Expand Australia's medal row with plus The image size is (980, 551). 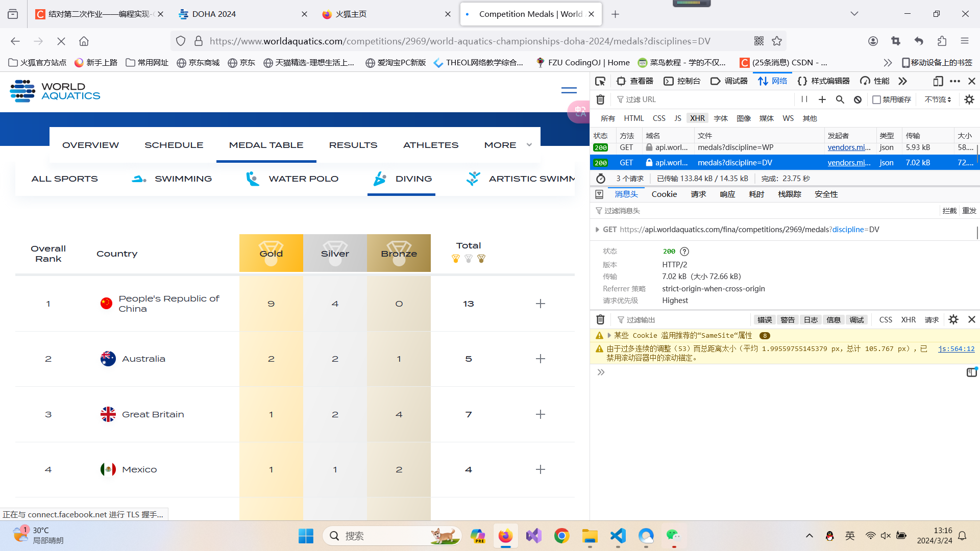541,359
